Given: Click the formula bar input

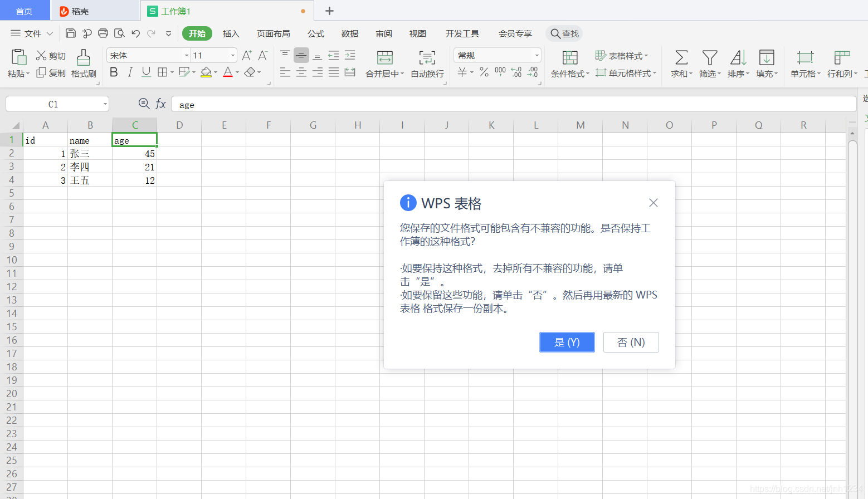Looking at the screenshot, I should [514, 104].
